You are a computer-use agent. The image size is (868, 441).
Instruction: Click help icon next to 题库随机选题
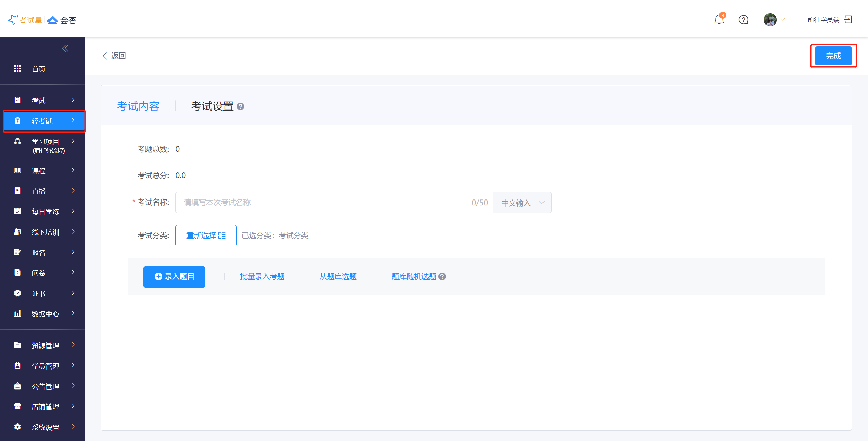point(442,277)
